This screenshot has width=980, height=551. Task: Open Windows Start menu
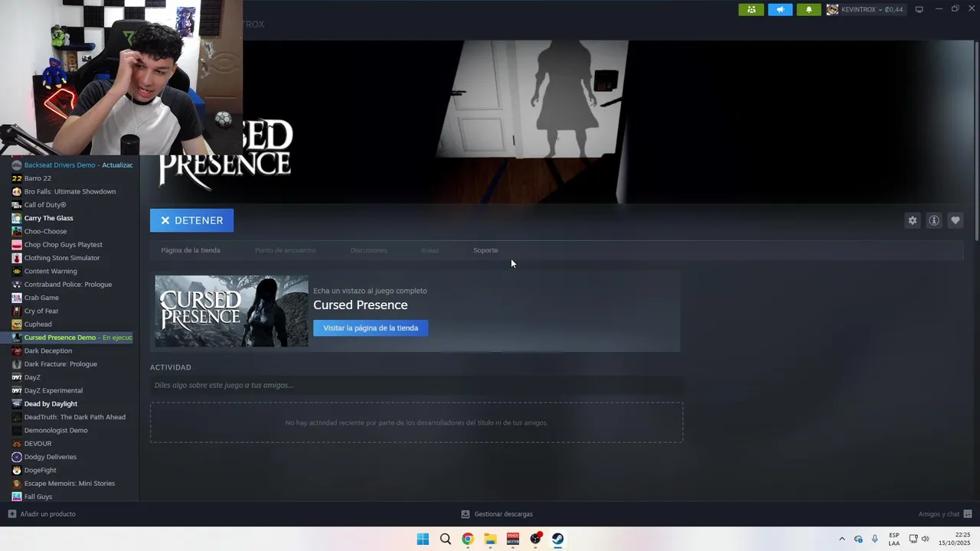pyautogui.click(x=423, y=539)
